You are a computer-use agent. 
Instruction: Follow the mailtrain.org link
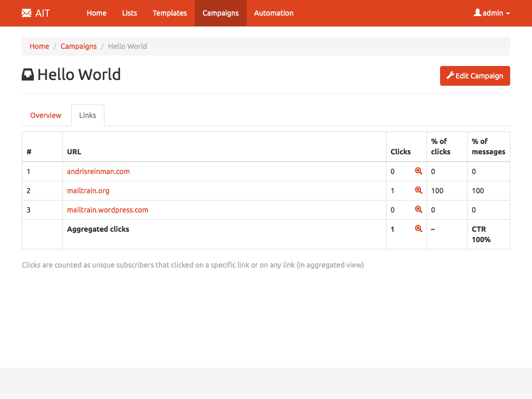click(x=88, y=191)
